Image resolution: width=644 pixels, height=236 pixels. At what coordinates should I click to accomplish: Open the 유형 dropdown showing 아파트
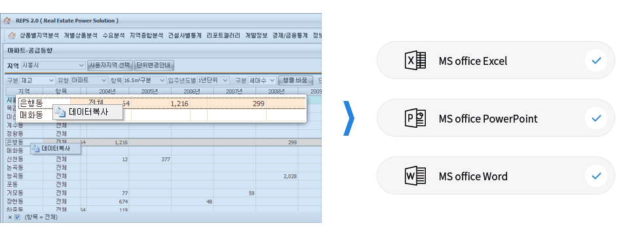click(89, 80)
